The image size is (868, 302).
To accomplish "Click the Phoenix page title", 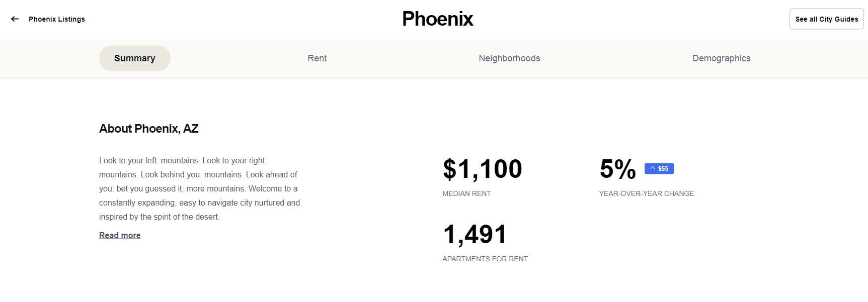I will [437, 19].
